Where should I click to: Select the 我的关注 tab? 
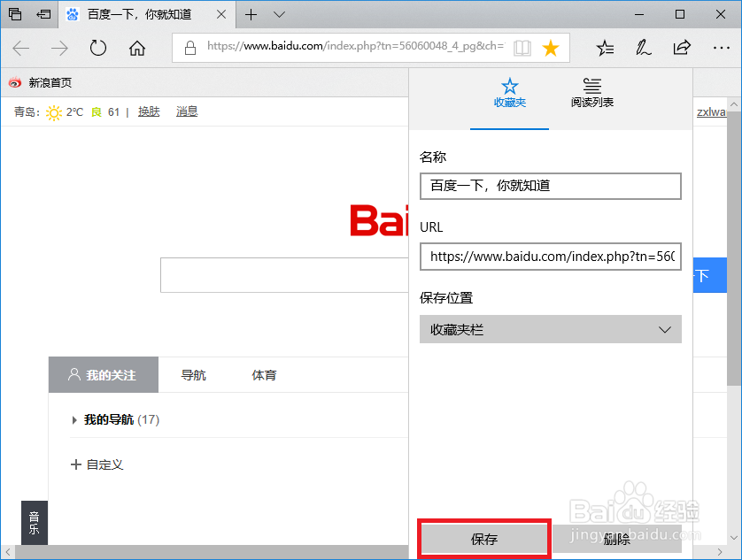(104, 374)
